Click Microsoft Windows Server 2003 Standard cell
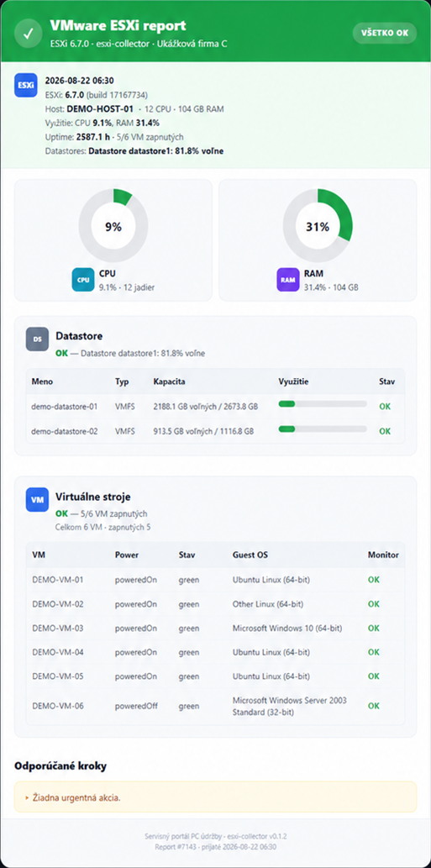Image resolution: width=431 pixels, height=868 pixels. [x=289, y=706]
